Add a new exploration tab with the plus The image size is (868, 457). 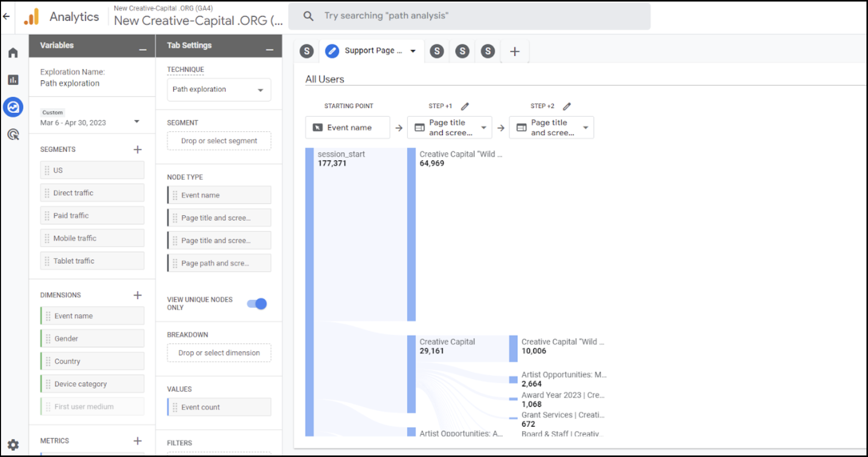(x=515, y=51)
